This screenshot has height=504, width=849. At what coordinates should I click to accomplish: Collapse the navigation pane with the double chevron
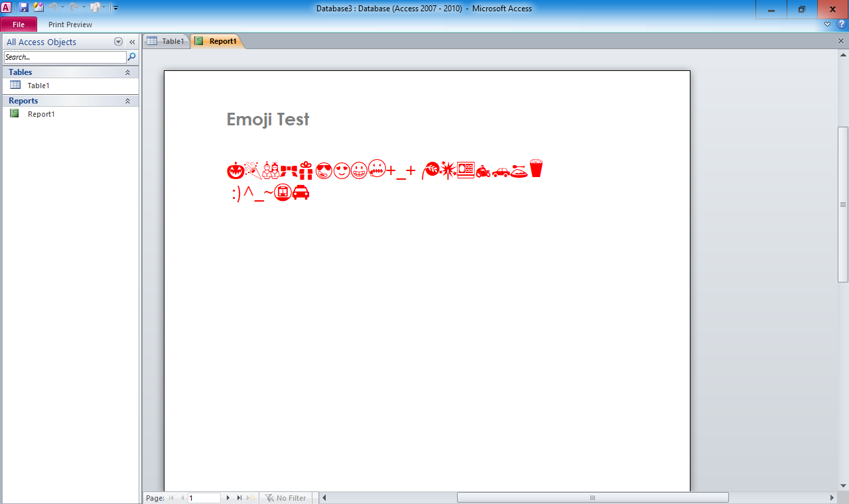point(132,42)
